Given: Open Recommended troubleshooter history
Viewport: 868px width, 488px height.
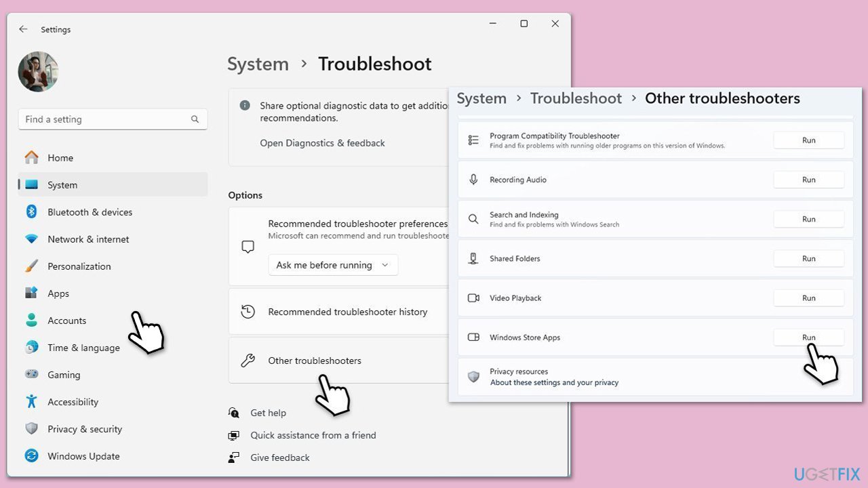Looking at the screenshot, I should pos(339,312).
